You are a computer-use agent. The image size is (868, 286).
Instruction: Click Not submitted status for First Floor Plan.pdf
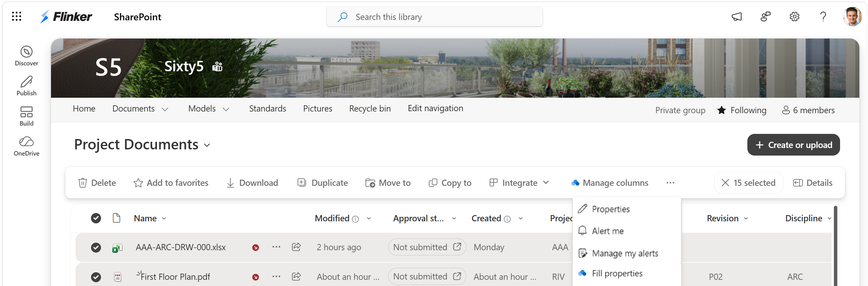point(427,276)
